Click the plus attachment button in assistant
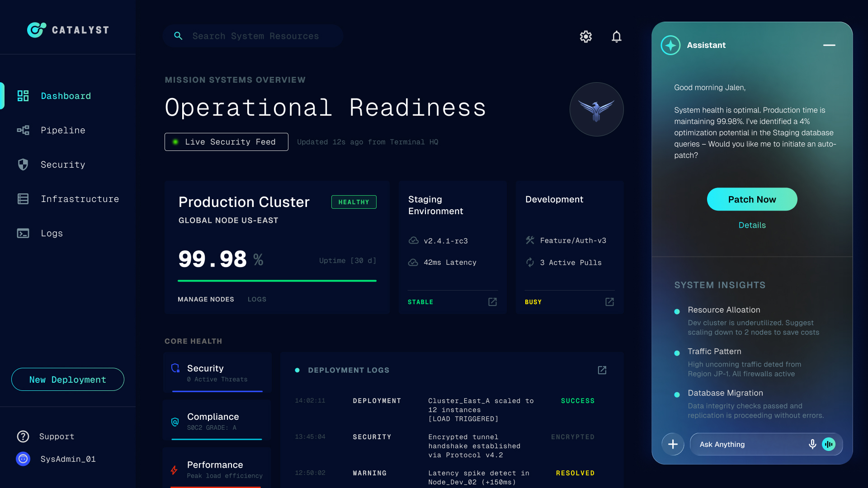 [673, 444]
